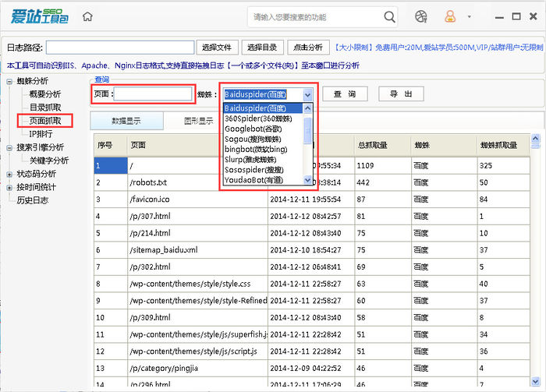Select 关键字分析 in the sidebar tree
The image size is (546, 392).
click(x=49, y=161)
